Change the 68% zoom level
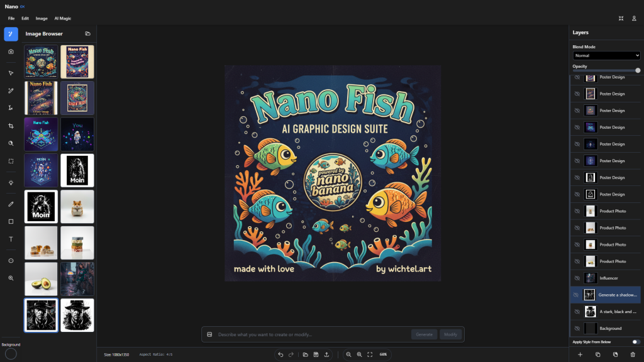 pyautogui.click(x=383, y=354)
